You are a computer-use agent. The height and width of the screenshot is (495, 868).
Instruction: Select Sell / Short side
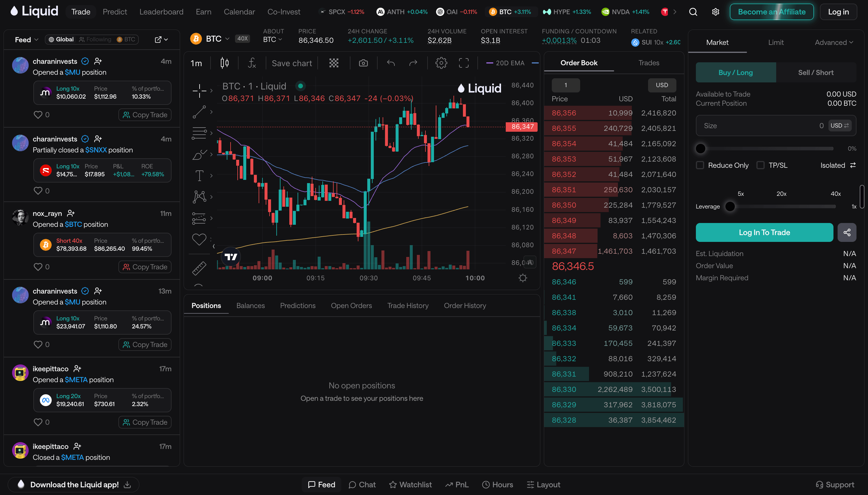click(816, 72)
